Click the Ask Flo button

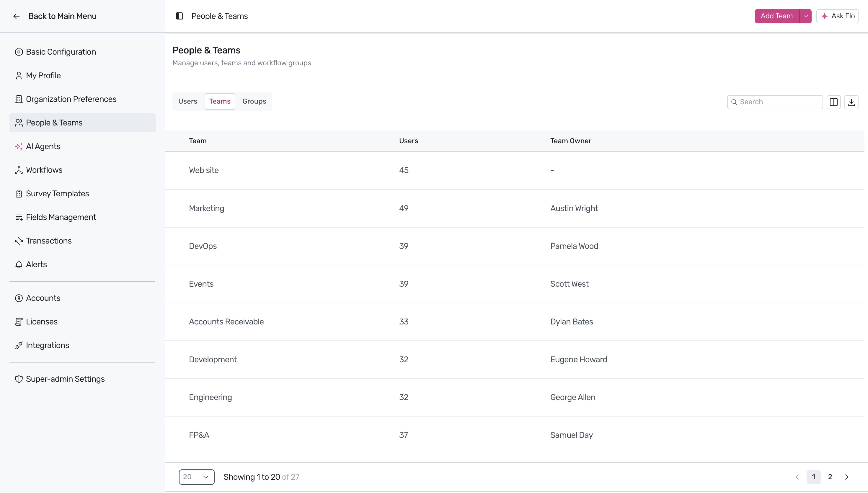838,16
